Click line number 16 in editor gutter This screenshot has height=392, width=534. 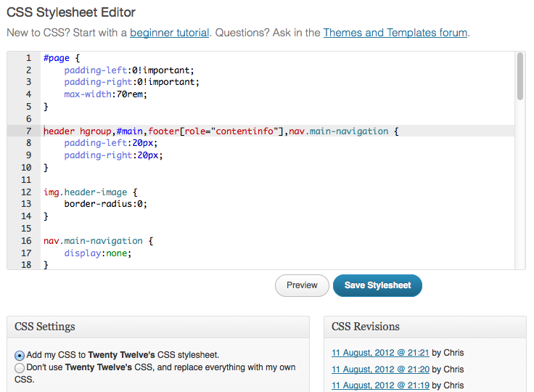(x=26, y=241)
